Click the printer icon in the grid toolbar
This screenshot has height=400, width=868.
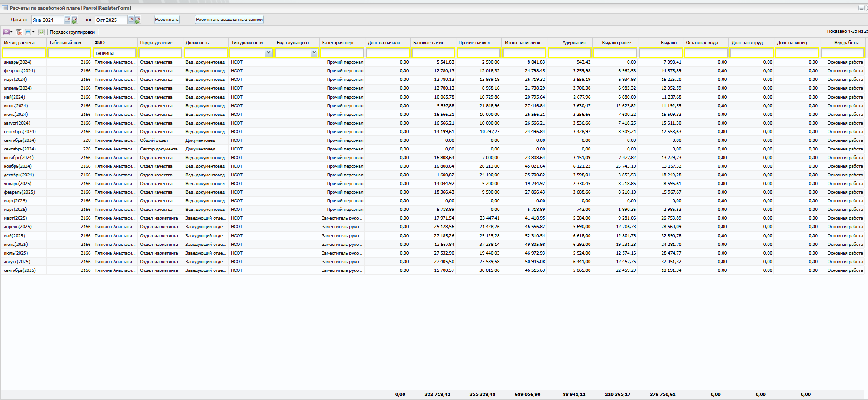click(28, 32)
